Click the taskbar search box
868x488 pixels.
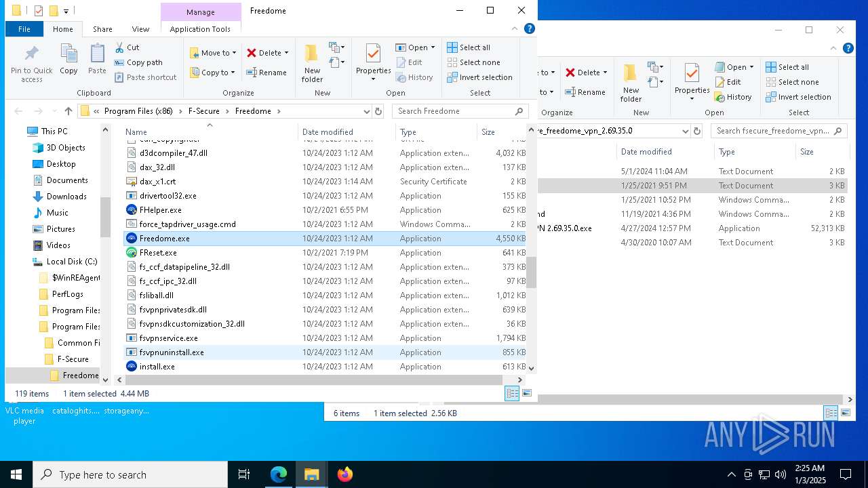click(130, 474)
